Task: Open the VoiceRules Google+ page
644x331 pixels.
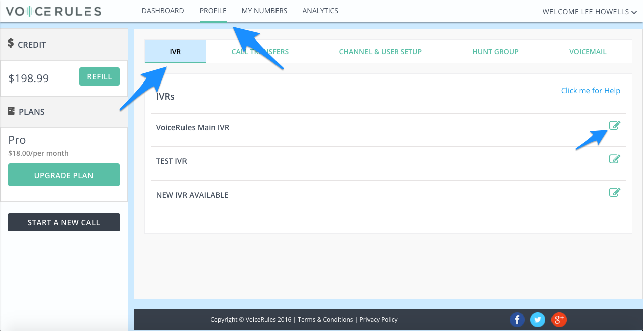Action: [x=559, y=320]
